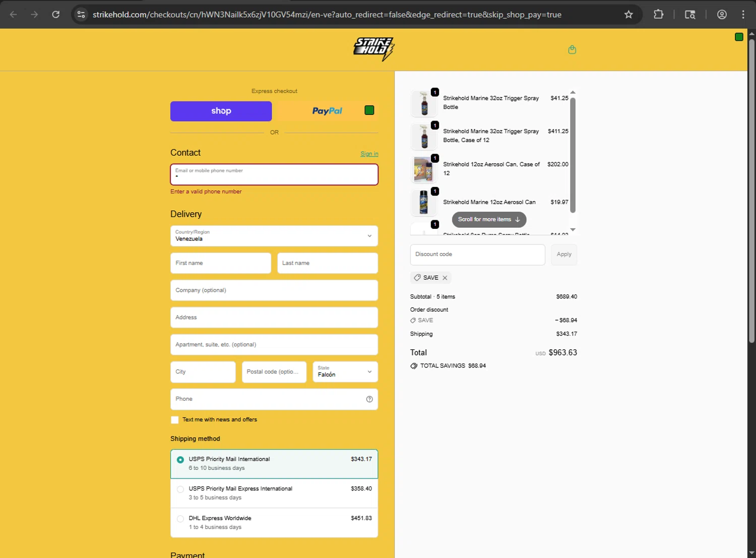The height and width of the screenshot is (558, 756).
Task: Click the Phone input field
Action: click(274, 399)
